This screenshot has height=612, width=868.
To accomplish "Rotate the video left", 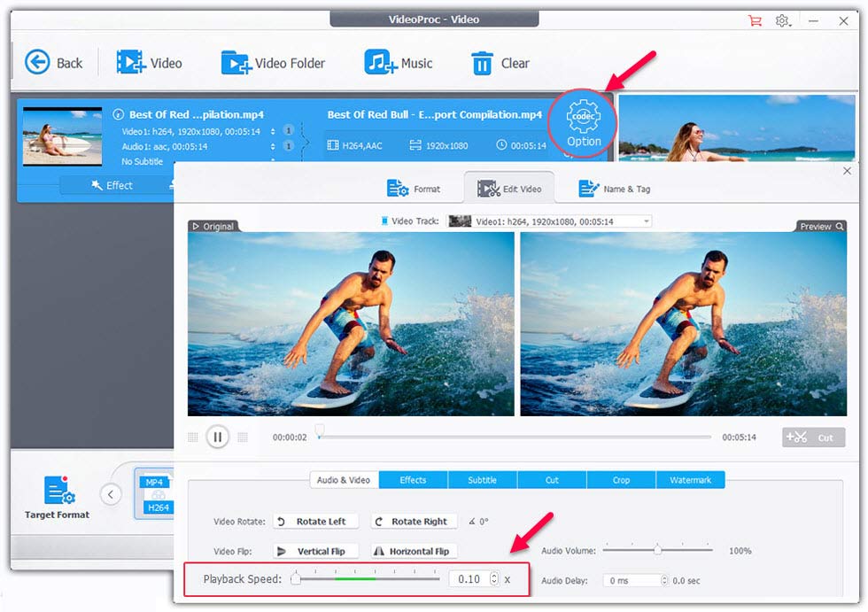I will [315, 522].
